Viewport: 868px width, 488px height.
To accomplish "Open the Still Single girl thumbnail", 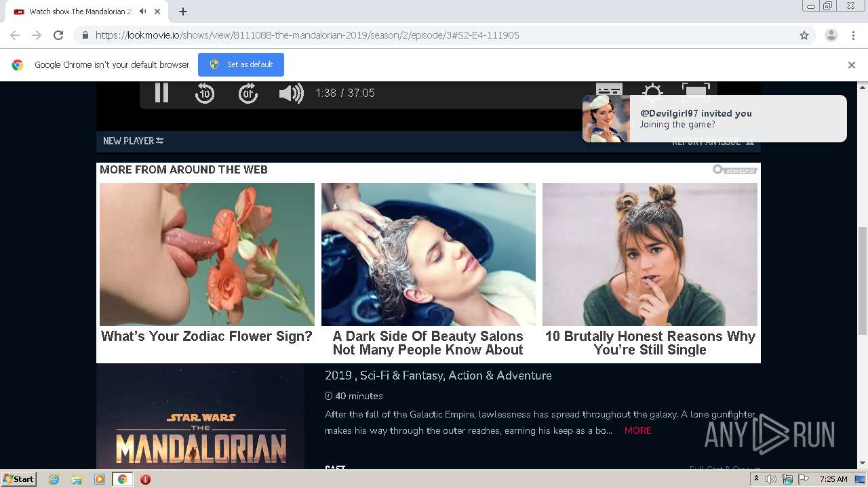I will (x=650, y=254).
